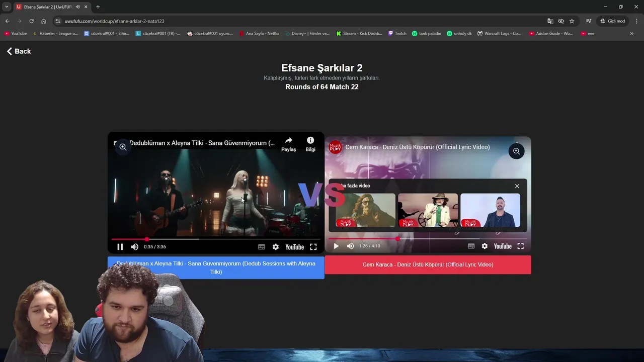
Task: Click third-party cookies blocked eye icon
Action: pos(561,21)
